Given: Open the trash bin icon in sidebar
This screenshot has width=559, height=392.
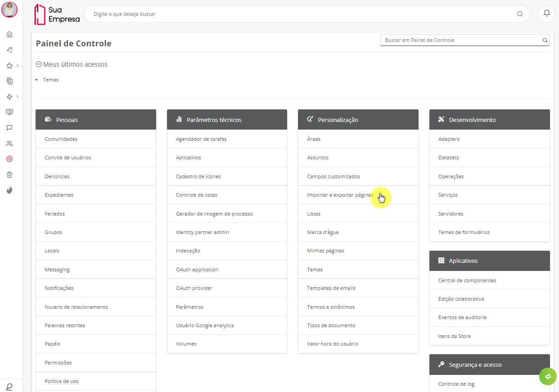Looking at the screenshot, I should [x=9, y=175].
